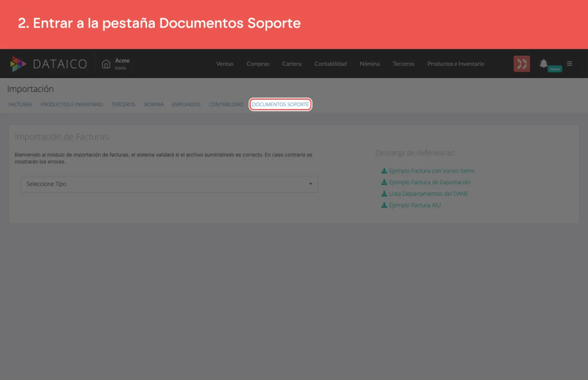Screen dimensions: 588x380
Task: Switch to the TERCEROS tab
Action: click(123, 105)
